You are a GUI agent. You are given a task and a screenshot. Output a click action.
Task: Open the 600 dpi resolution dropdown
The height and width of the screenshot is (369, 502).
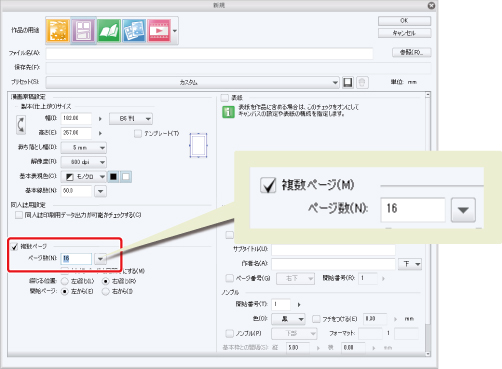tap(83, 162)
